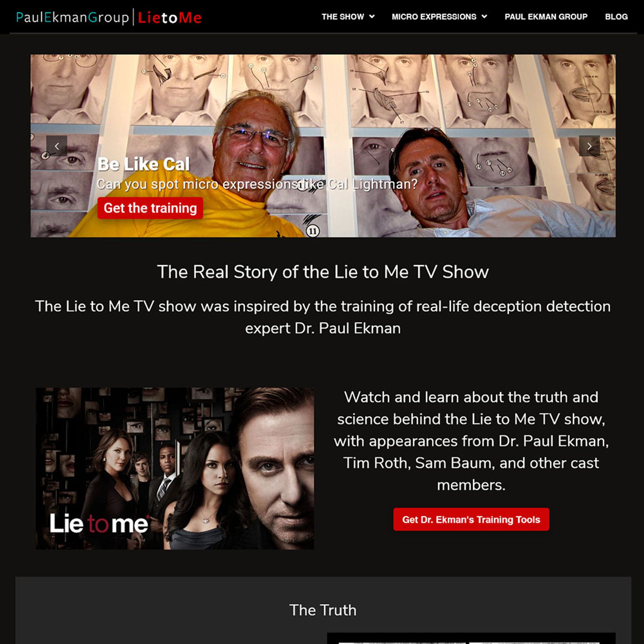Image resolution: width=644 pixels, height=644 pixels.
Task: Expand The Show dropdown chevron
Action: coord(372,17)
